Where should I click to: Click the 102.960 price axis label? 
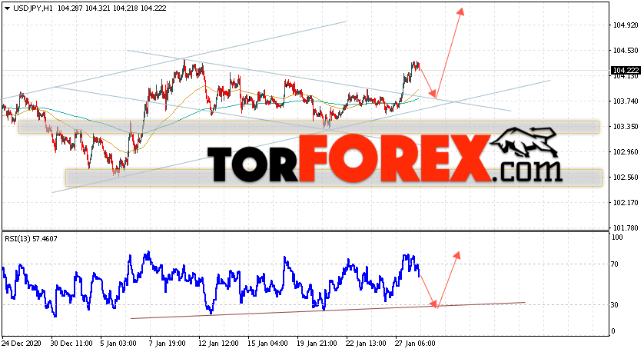pyautogui.click(x=626, y=152)
